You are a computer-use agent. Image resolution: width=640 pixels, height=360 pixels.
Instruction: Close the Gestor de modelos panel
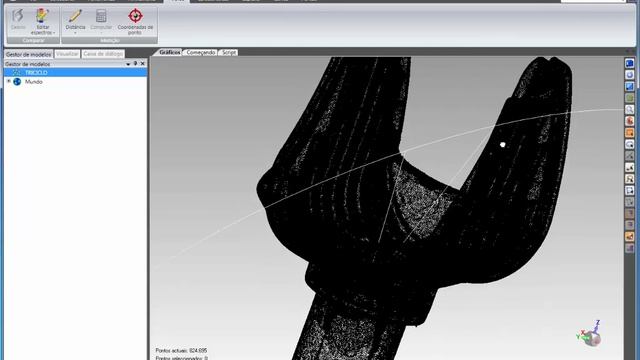pyautogui.click(x=142, y=64)
